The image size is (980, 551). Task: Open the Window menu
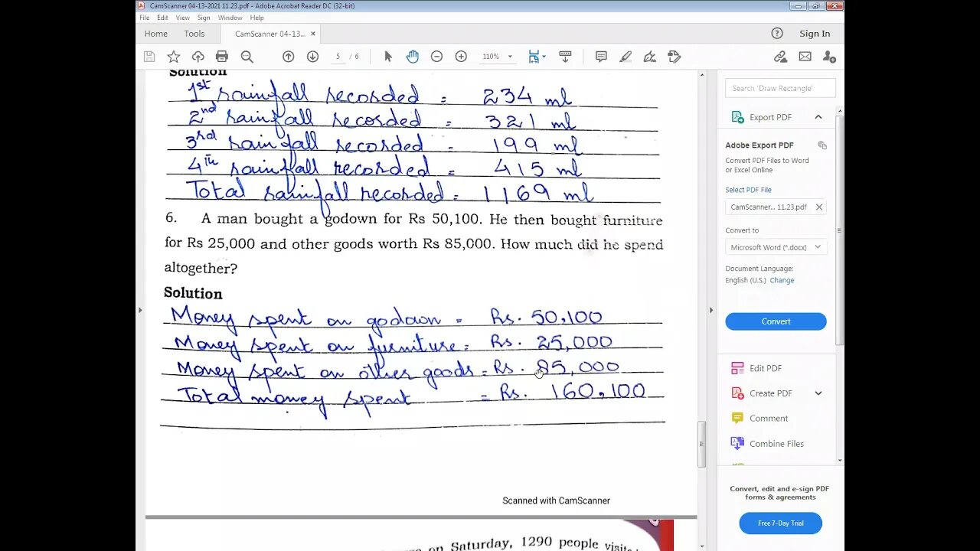[230, 18]
